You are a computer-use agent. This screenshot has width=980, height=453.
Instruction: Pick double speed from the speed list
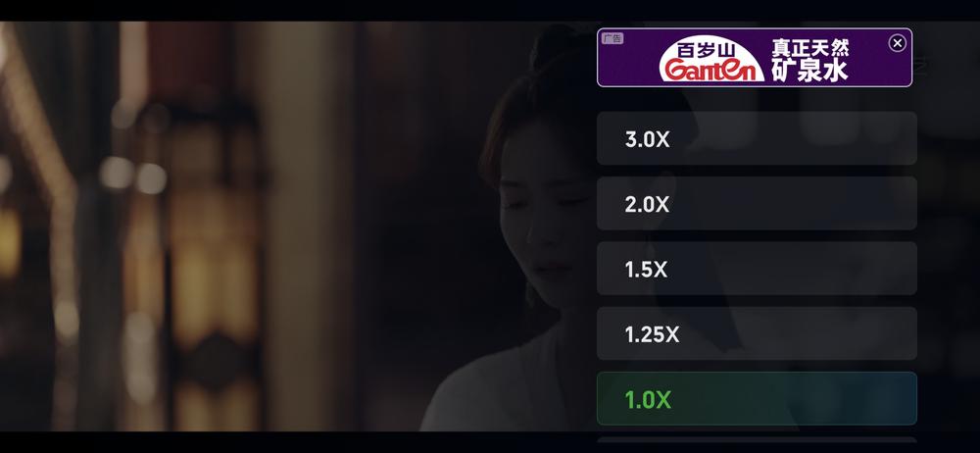(757, 203)
